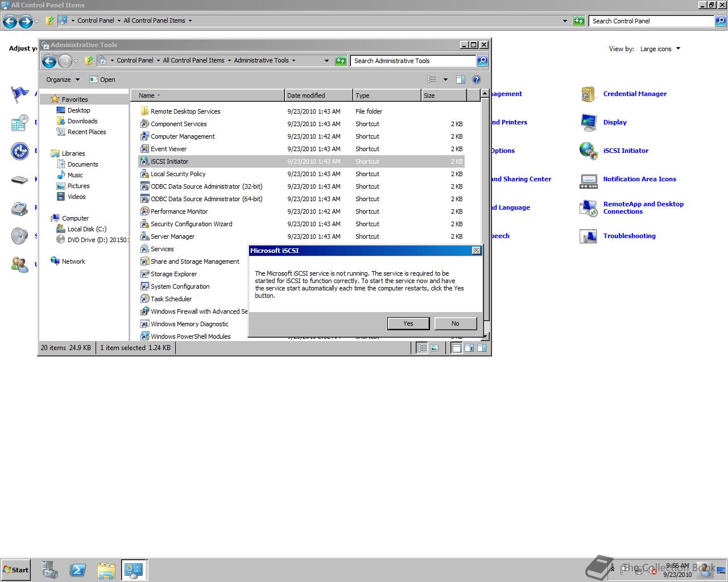Viewport: 728px width, 582px height.
Task: Open Credential Manager in All Control Panel Items
Action: (x=635, y=94)
